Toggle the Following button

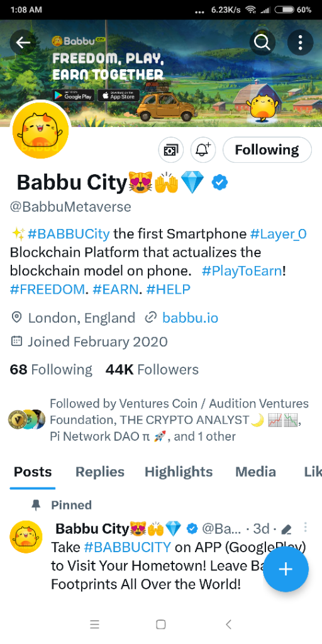267,150
